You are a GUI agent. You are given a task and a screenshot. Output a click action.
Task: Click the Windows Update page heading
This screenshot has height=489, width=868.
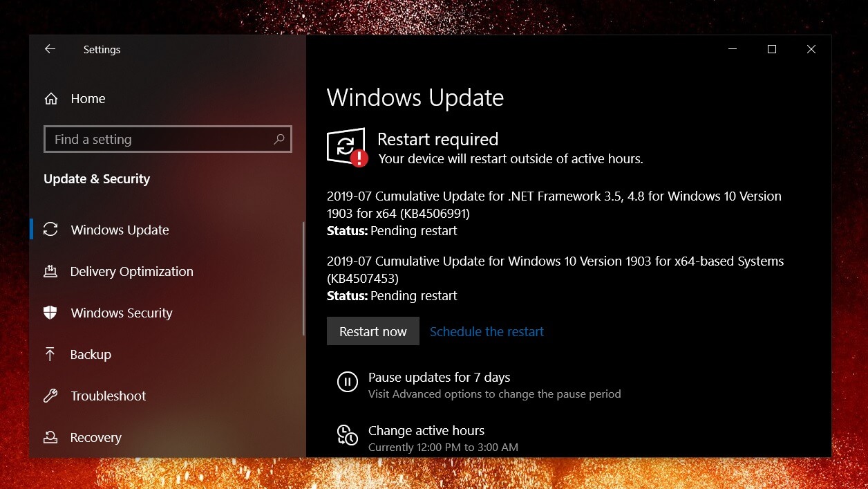(x=415, y=98)
